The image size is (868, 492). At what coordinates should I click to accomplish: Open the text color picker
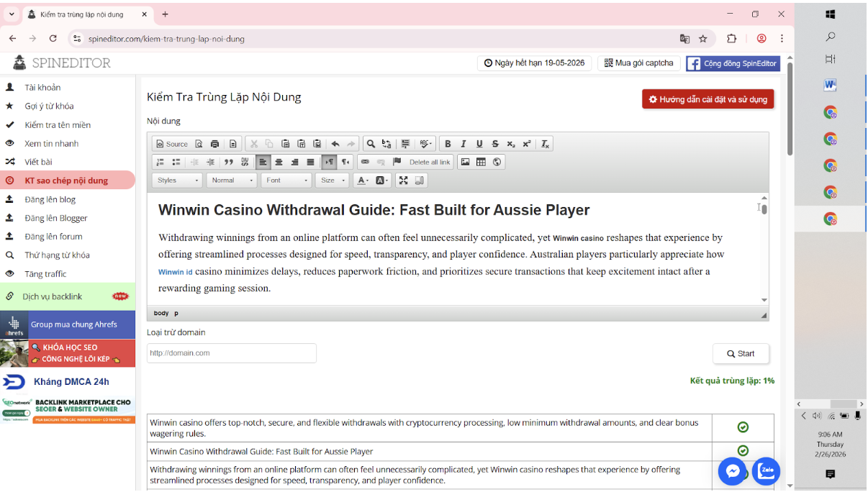(363, 181)
